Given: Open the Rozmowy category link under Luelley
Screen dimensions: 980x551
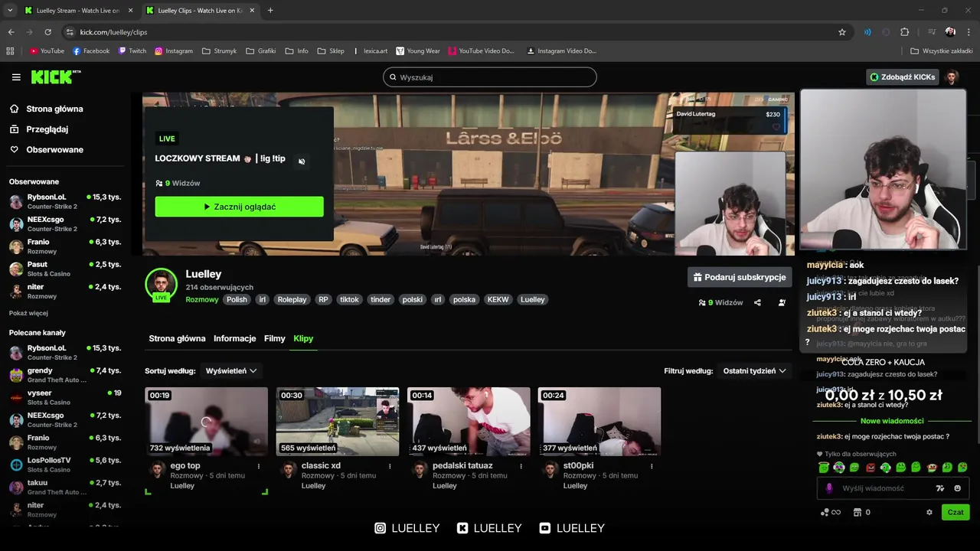Looking at the screenshot, I should (x=202, y=299).
